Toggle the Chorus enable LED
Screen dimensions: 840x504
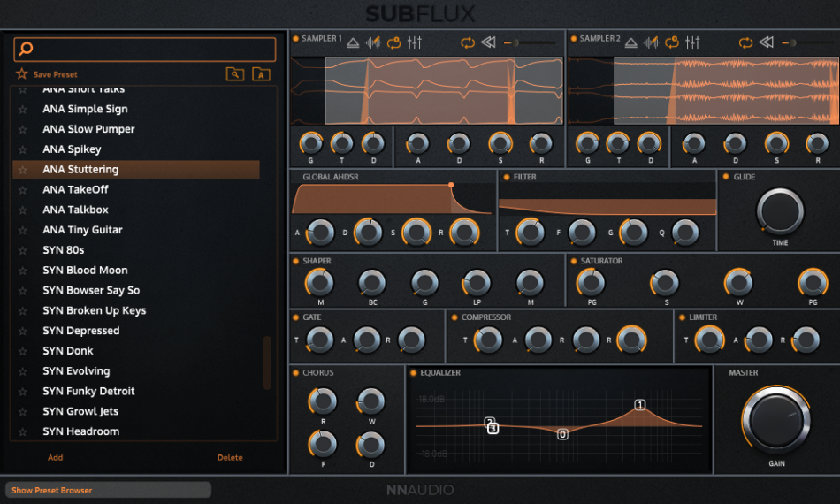(295, 373)
